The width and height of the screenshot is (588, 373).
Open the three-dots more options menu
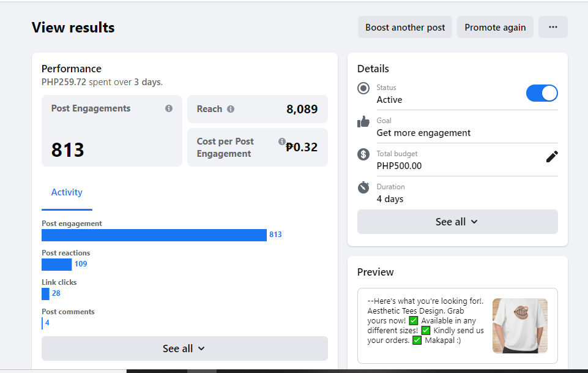coord(553,27)
